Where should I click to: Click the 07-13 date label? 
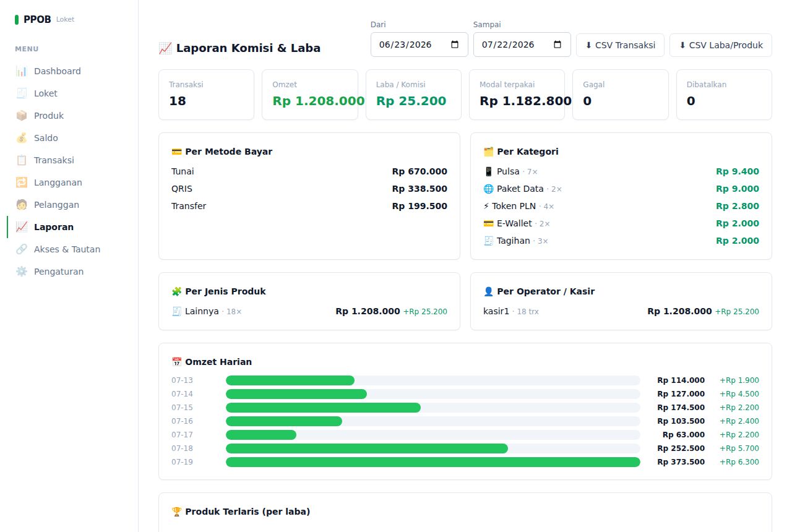(182, 380)
